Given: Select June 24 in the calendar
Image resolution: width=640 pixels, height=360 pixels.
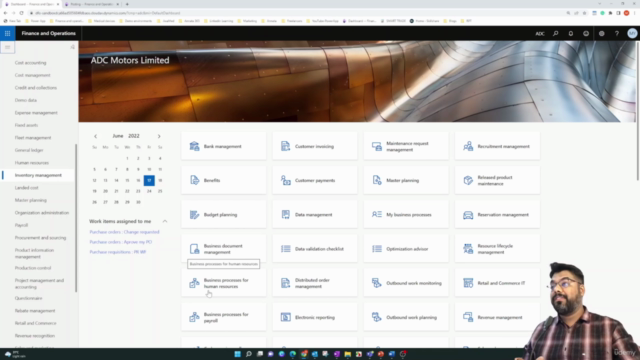Looking at the screenshot, I should tap(149, 191).
